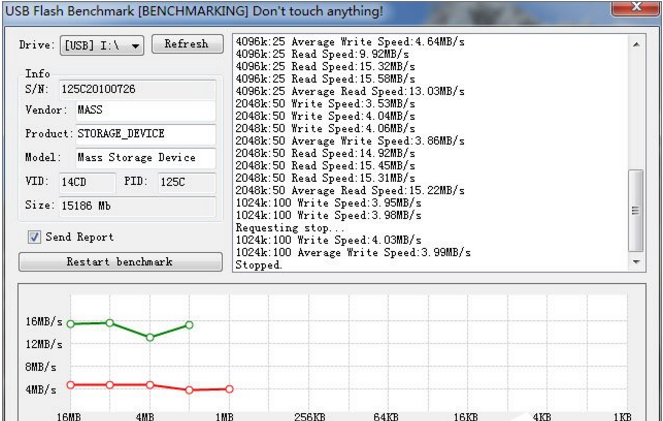
Task: Select the 'Requesting stop...' log line
Action: [290, 228]
